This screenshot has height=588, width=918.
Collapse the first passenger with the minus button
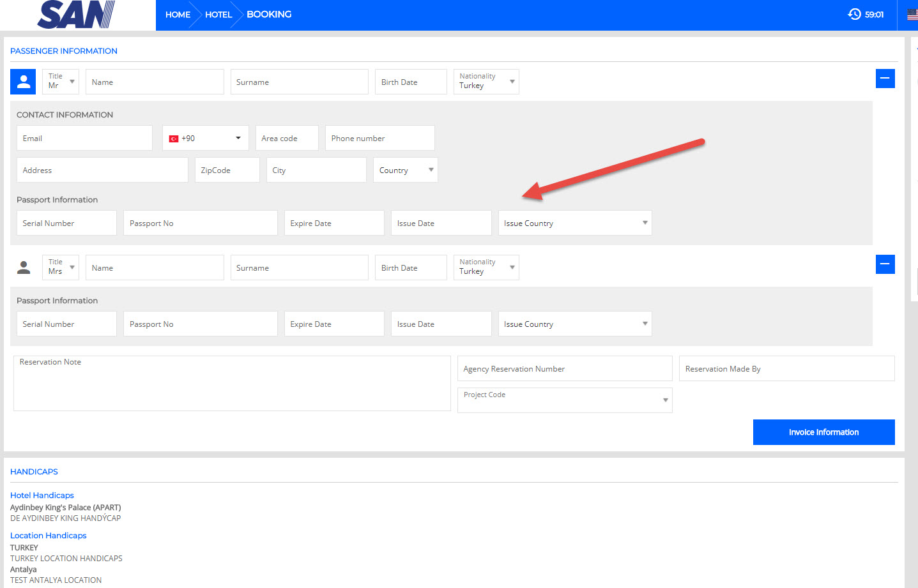(x=885, y=79)
